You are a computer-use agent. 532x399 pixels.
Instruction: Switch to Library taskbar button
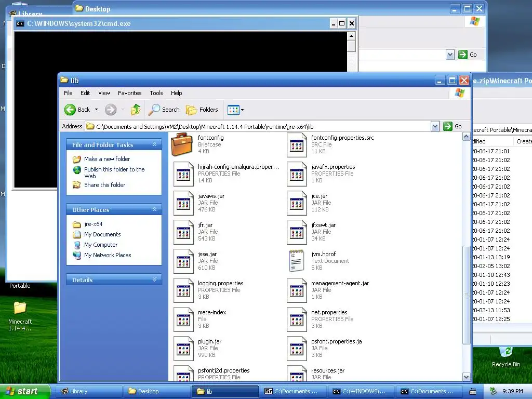(88, 391)
